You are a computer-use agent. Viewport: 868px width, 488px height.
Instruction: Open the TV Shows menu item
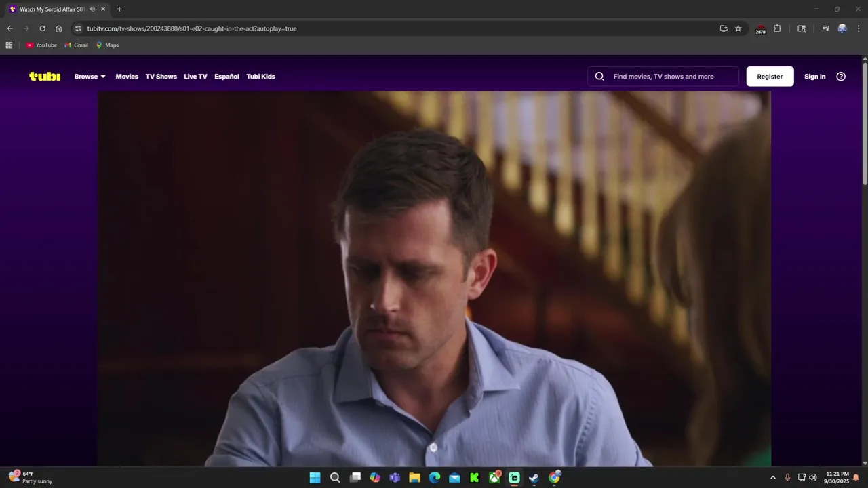tap(161, 77)
